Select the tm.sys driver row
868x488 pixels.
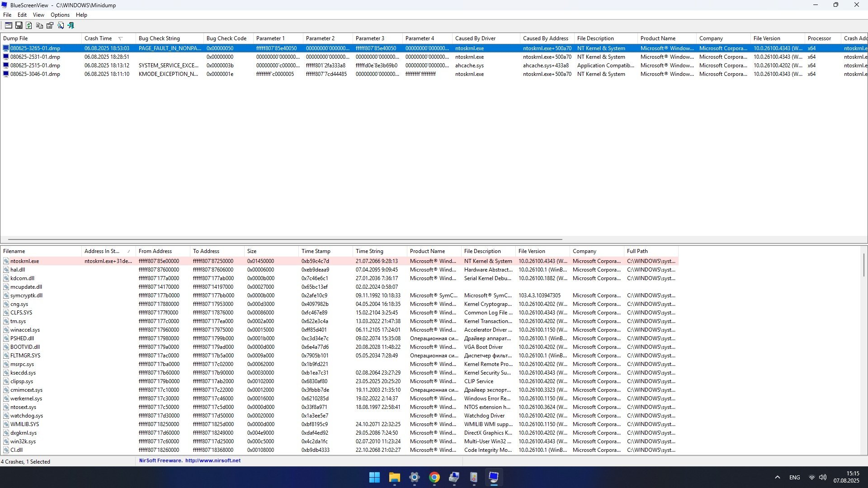339,321
